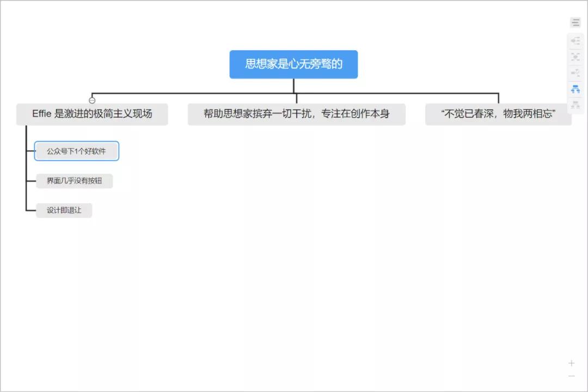Switch to both-sides mind map layout
This screenshot has width=588, height=392.
[575, 57]
